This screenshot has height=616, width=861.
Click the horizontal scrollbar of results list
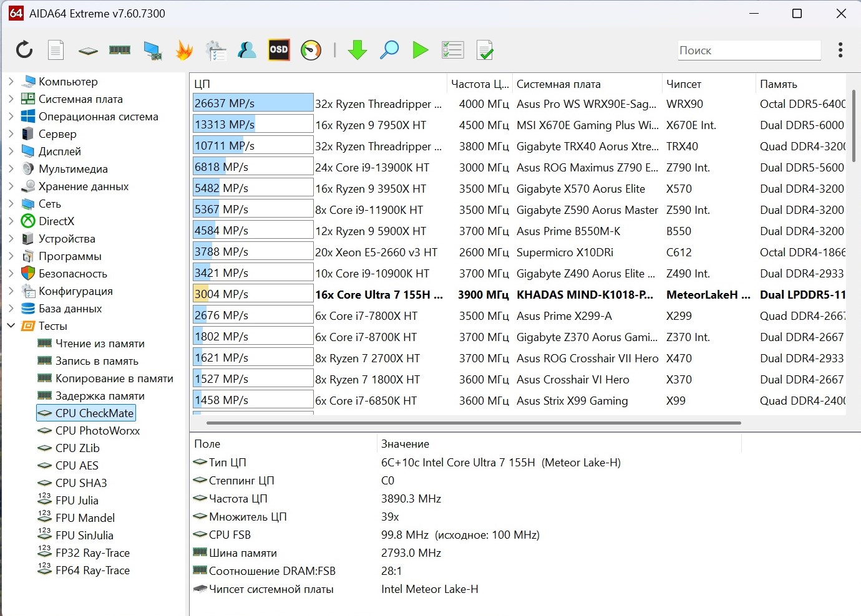[x=473, y=423]
